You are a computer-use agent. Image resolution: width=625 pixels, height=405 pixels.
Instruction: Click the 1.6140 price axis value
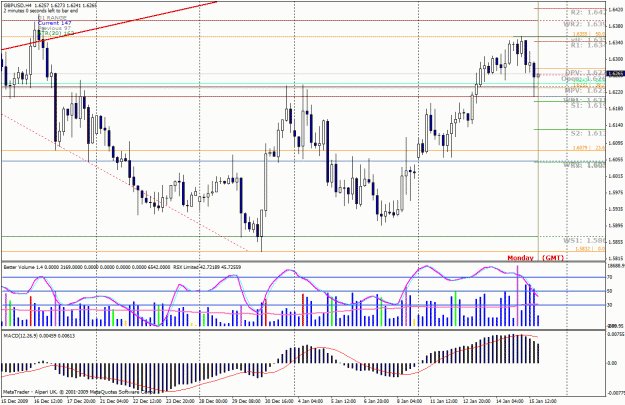click(615, 126)
